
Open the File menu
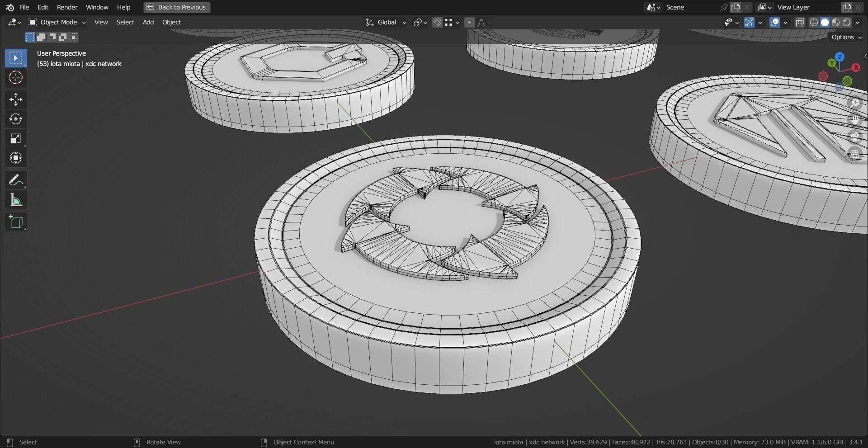tap(24, 7)
